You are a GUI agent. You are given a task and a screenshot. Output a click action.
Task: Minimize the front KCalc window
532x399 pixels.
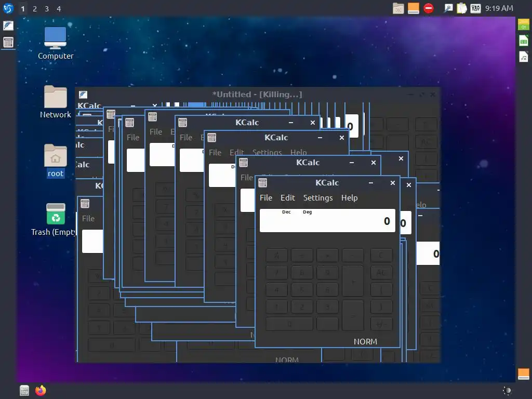click(x=371, y=183)
